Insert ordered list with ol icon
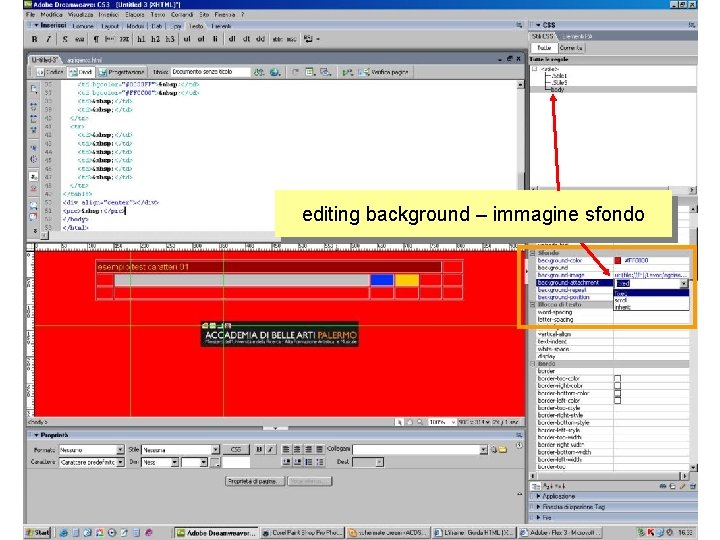Viewport: 720px width, 540px height. coord(201,39)
